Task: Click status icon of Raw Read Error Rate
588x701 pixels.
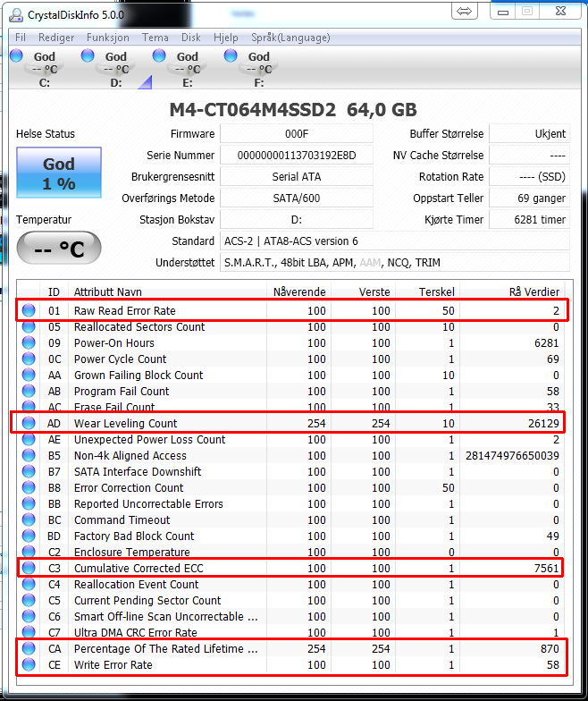Action: pyautogui.click(x=29, y=310)
